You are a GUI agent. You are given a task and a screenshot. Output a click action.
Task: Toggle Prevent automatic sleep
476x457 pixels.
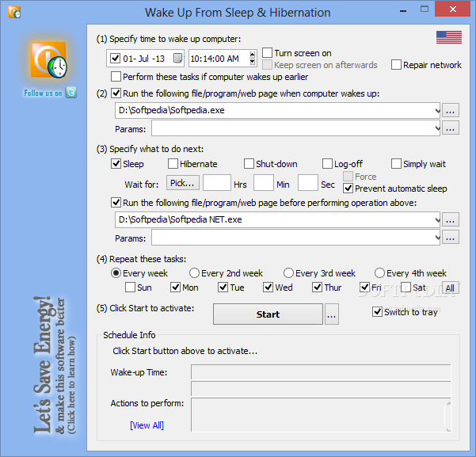point(348,189)
